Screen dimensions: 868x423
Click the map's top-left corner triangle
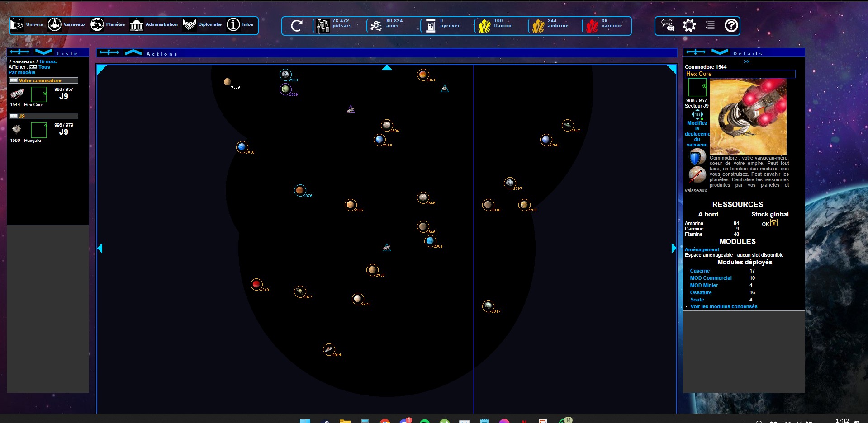pyautogui.click(x=100, y=69)
